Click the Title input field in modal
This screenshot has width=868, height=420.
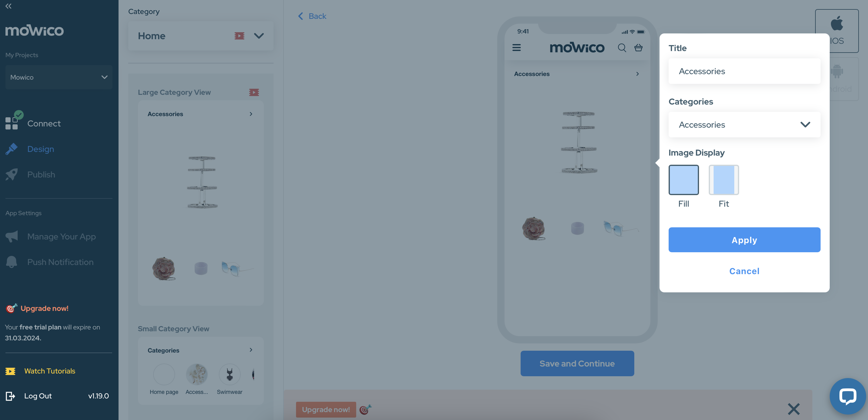click(745, 71)
